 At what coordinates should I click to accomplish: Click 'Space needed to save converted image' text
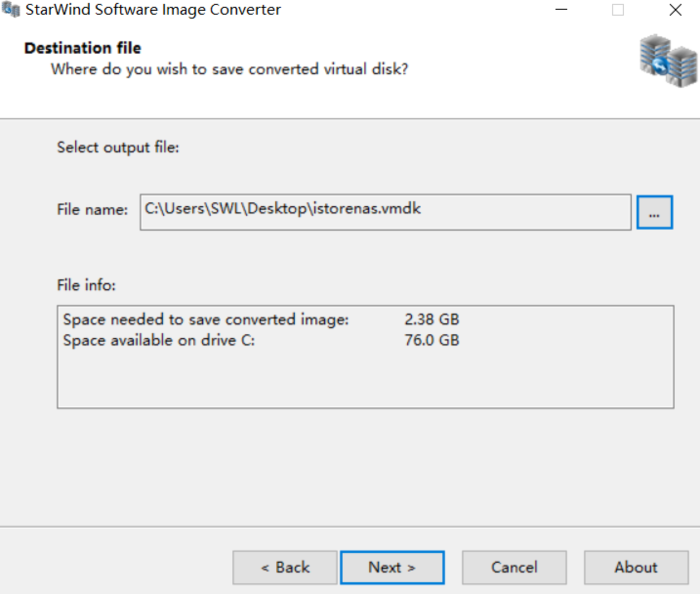pyautogui.click(x=206, y=319)
